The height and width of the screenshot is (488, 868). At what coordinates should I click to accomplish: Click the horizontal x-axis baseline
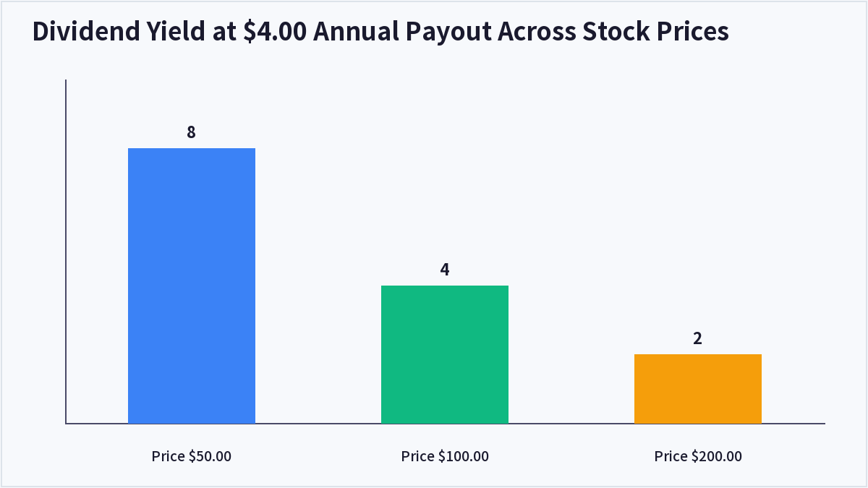click(x=445, y=424)
